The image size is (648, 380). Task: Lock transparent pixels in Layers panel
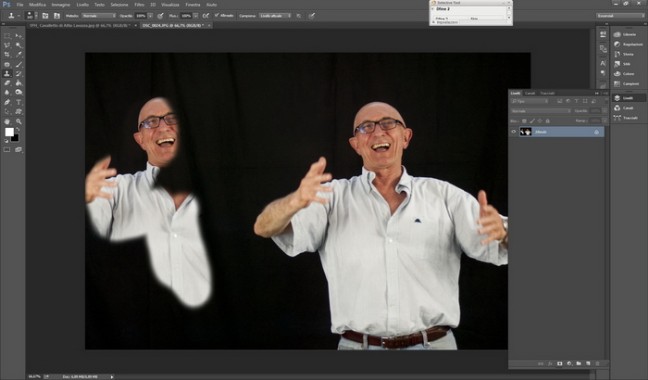click(524, 121)
